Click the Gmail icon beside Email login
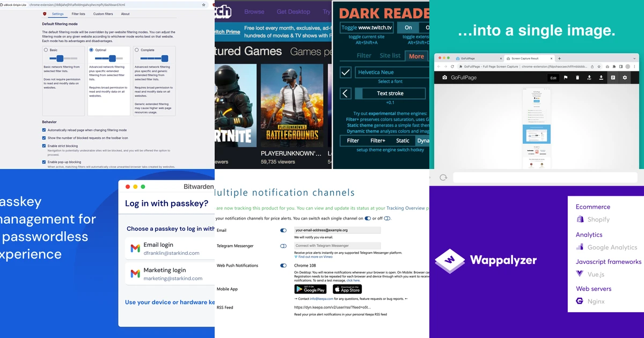This screenshot has width=644, height=338. point(135,249)
